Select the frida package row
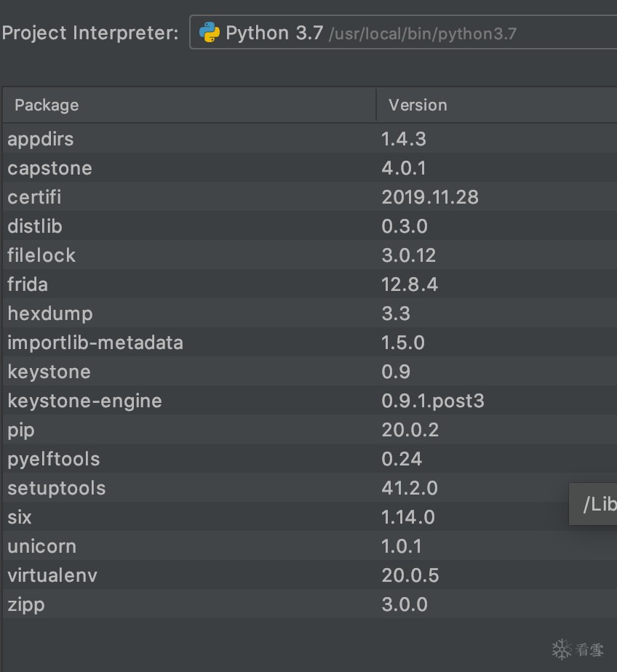Image resolution: width=617 pixels, height=672 pixels. (x=28, y=284)
